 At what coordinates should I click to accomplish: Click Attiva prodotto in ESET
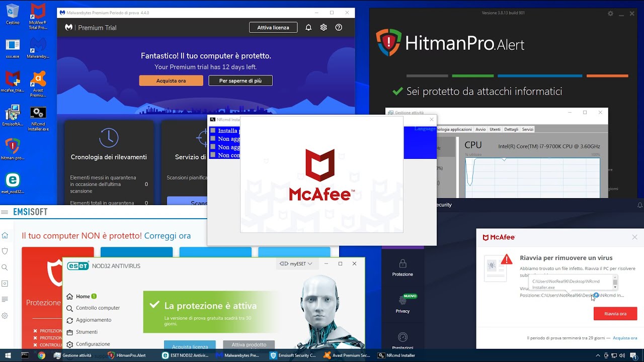pyautogui.click(x=249, y=344)
